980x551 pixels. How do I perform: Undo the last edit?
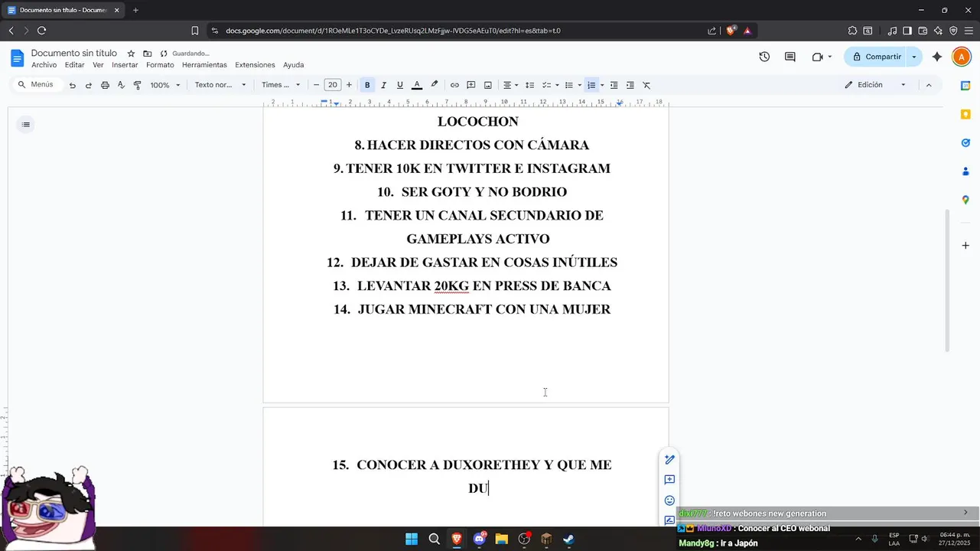pos(73,85)
